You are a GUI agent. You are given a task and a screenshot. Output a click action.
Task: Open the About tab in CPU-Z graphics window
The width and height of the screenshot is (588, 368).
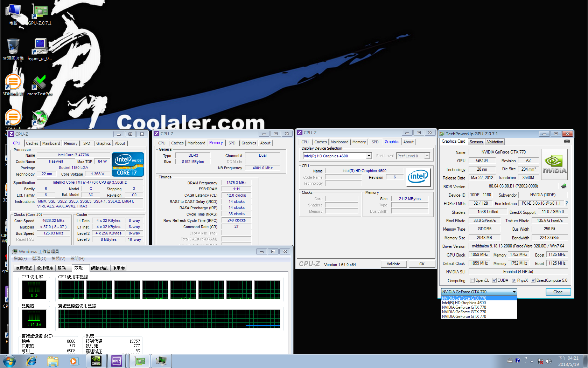pyautogui.click(x=408, y=142)
